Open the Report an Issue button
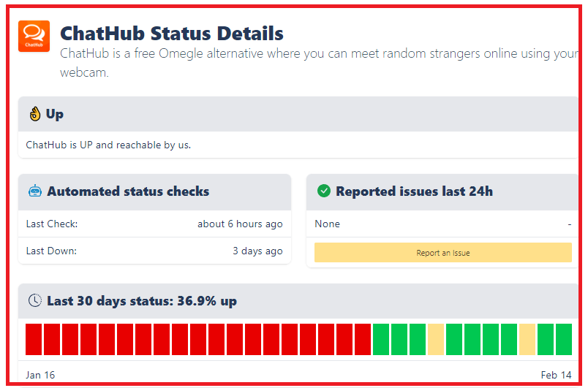 443,253
